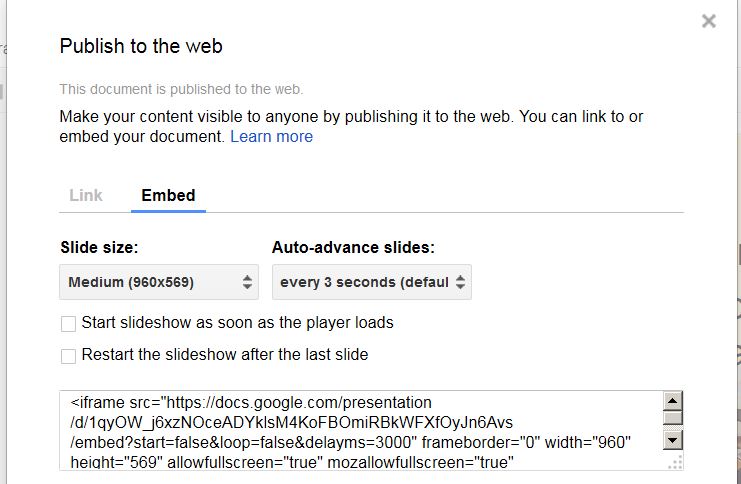This screenshot has width=741, height=484.
Task: Click the embed code scrollbar thumb
Action: 672,418
